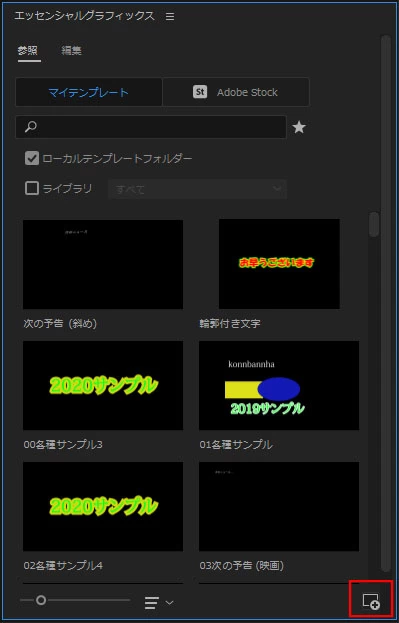399x623 pixels.
Task: Click the Adobe Stock St icon
Action: (x=200, y=92)
